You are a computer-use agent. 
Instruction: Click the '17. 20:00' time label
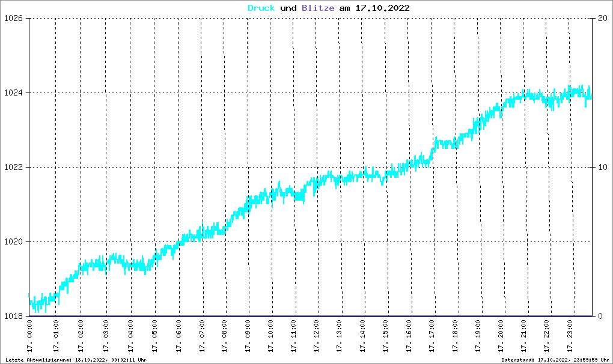coord(501,336)
